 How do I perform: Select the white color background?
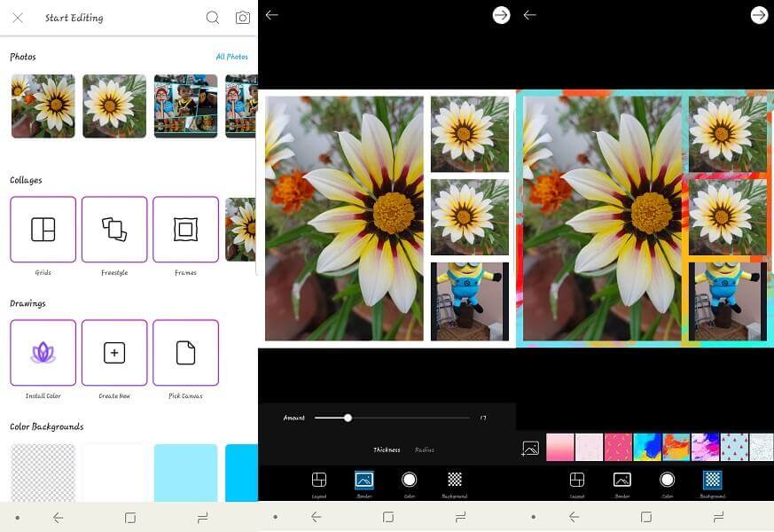pyautogui.click(x=114, y=473)
